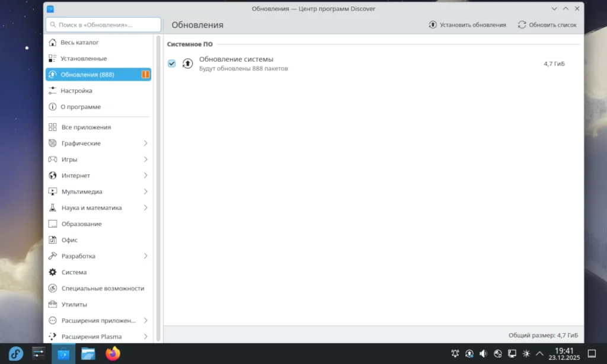607x364 pixels.
Task: Open the volume control in the system tray
Action: 484,353
